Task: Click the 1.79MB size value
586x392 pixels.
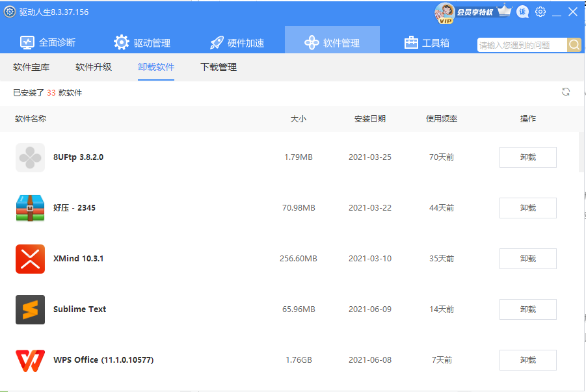Action: (x=299, y=157)
